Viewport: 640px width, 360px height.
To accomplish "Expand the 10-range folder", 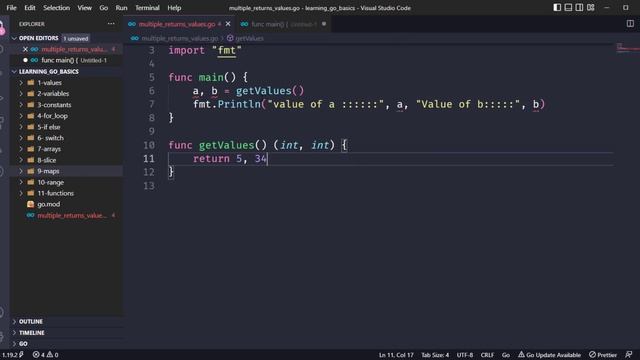I will 51,182.
